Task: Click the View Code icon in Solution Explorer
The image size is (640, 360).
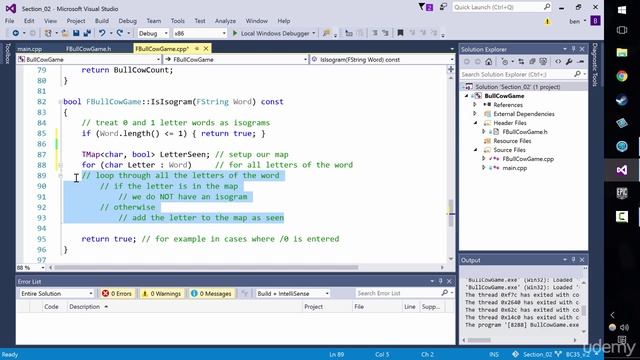Action: point(558,62)
